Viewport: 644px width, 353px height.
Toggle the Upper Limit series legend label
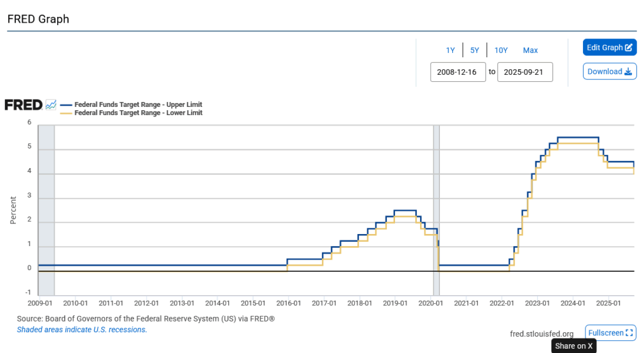point(138,104)
